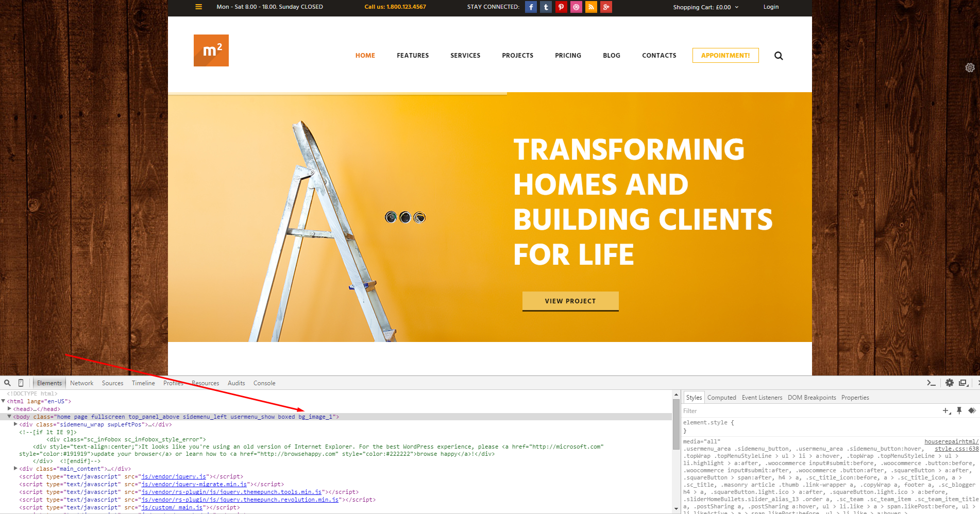Toggle the DevTools device mode icon
The width and height of the screenshot is (980, 514).
click(x=21, y=383)
